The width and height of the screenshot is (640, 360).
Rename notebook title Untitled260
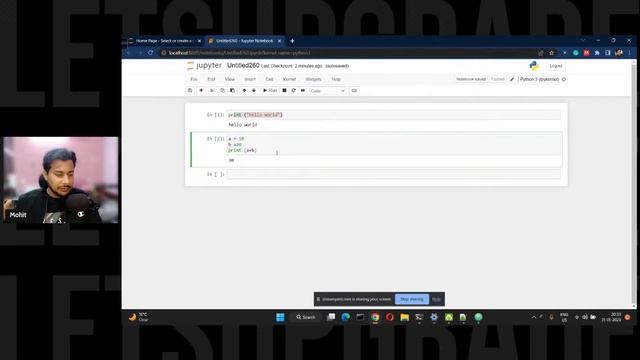point(243,65)
